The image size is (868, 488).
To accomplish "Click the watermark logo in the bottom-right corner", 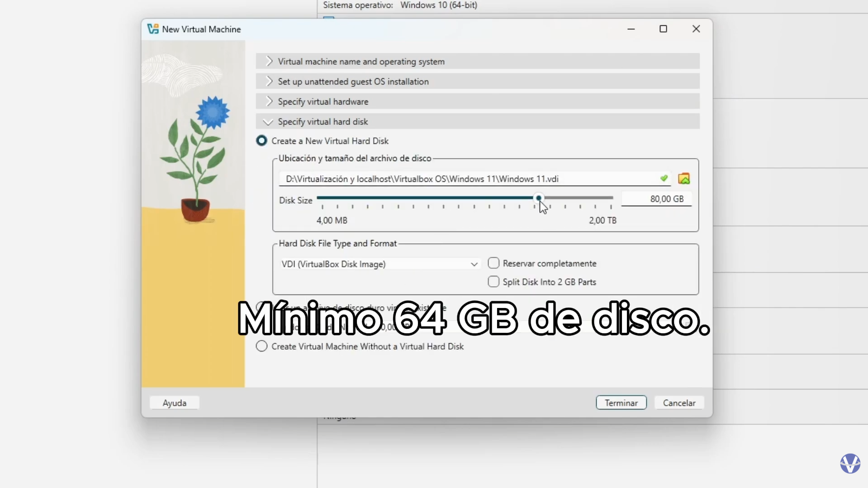I will click(x=850, y=463).
